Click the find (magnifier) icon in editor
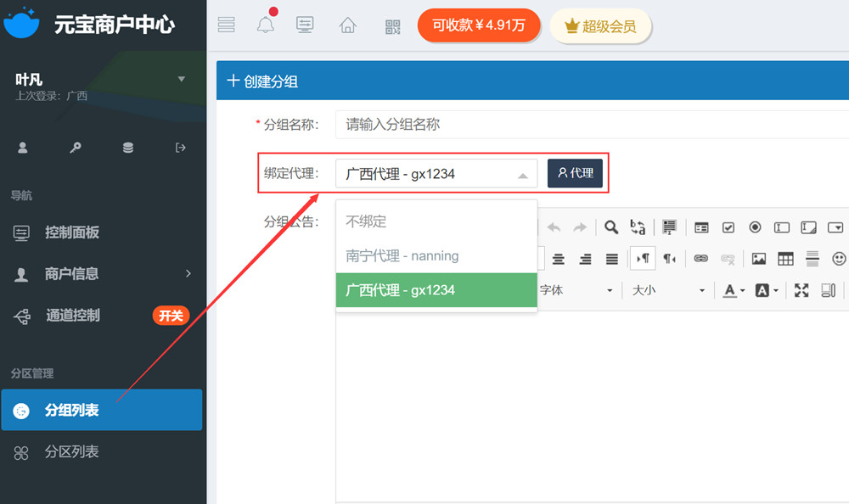Image resolution: width=849 pixels, height=504 pixels. 611,227
